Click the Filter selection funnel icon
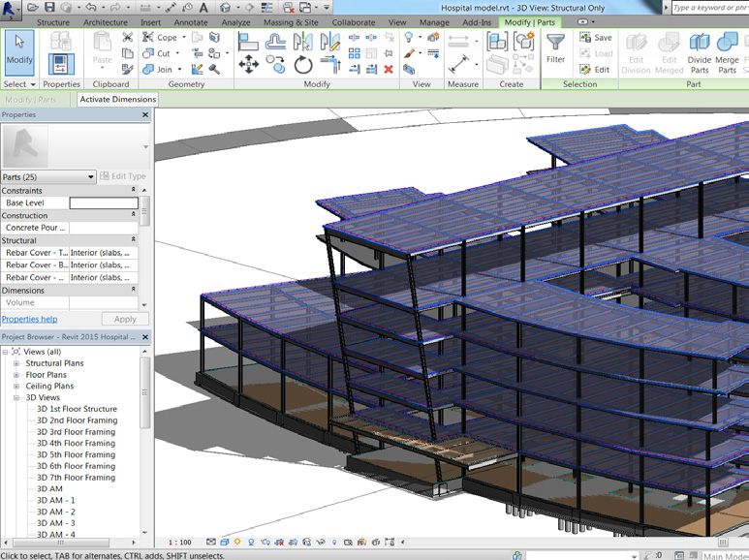This screenshot has width=749, height=560. pos(555,47)
